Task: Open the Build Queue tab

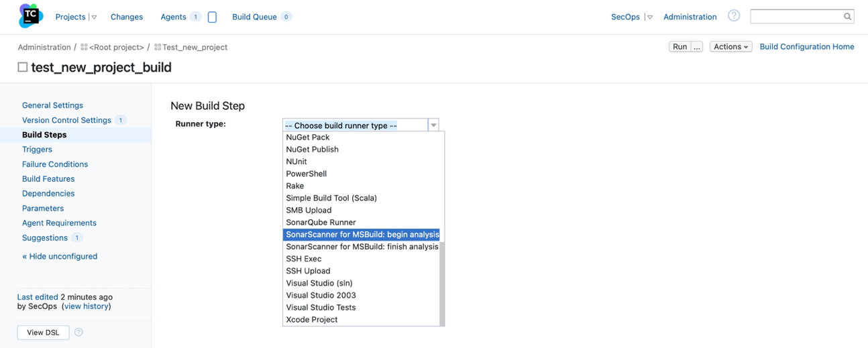Action: coord(254,17)
